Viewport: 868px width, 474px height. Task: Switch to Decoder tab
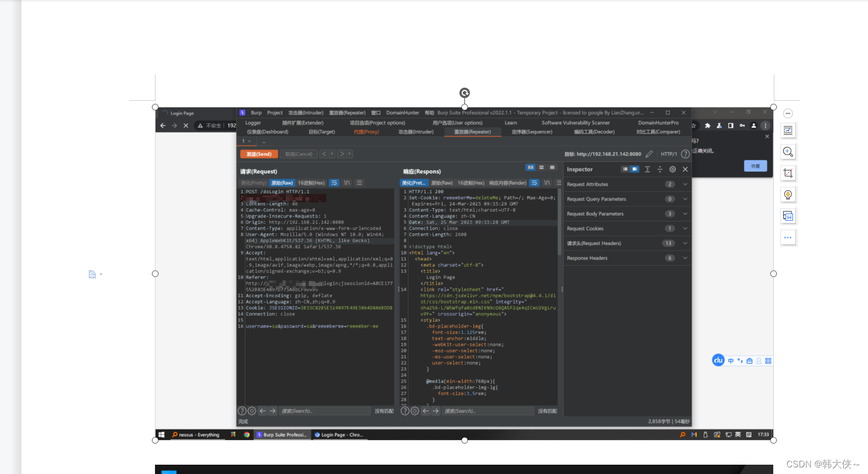(594, 132)
